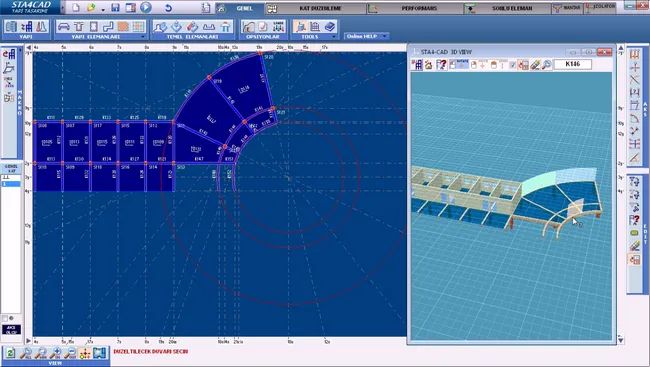This screenshot has height=367, width=650.
Task: Click the second foundation tool in TEMEL ELEMANLARI
Action: (x=176, y=27)
